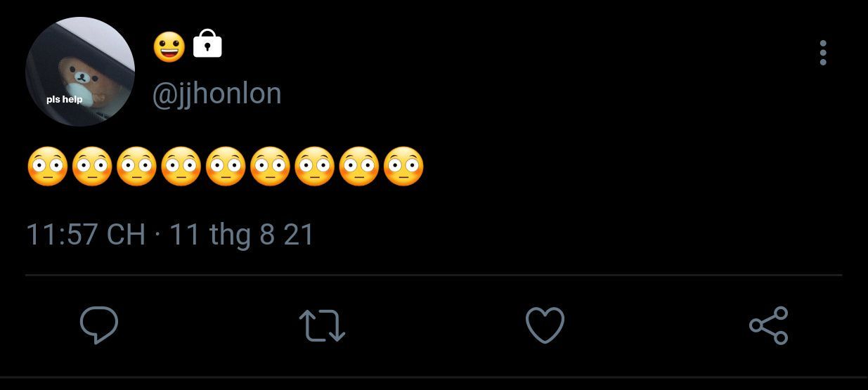Click the '11 thg 8 21' date
Screen dimensions: 868x390
242,234
